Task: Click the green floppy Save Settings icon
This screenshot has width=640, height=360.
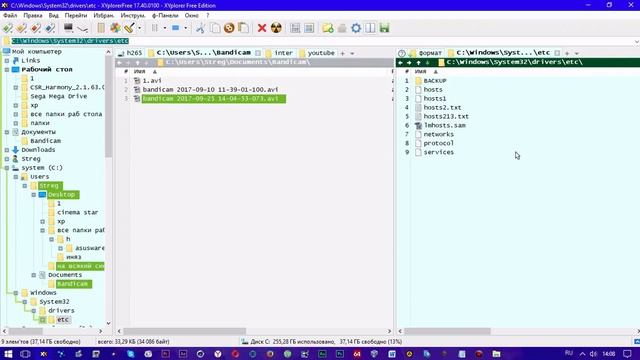Action: pos(384,28)
